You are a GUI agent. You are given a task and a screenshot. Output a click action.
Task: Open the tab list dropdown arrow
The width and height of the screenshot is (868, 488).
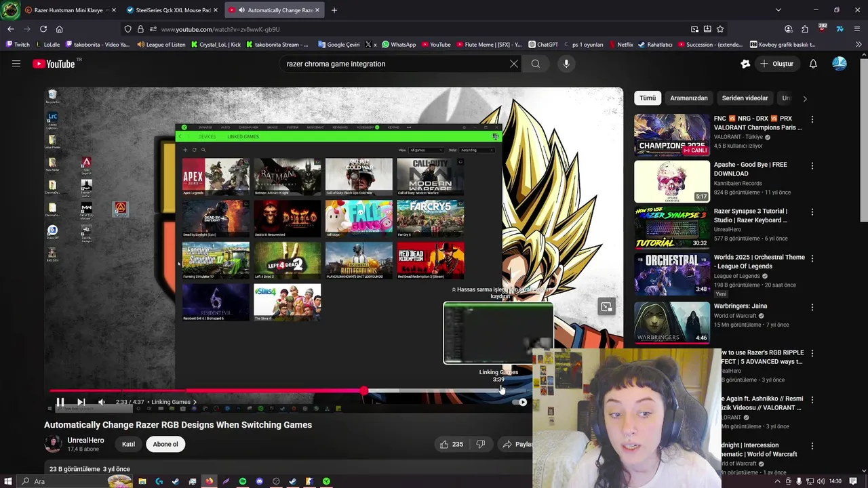coord(778,10)
